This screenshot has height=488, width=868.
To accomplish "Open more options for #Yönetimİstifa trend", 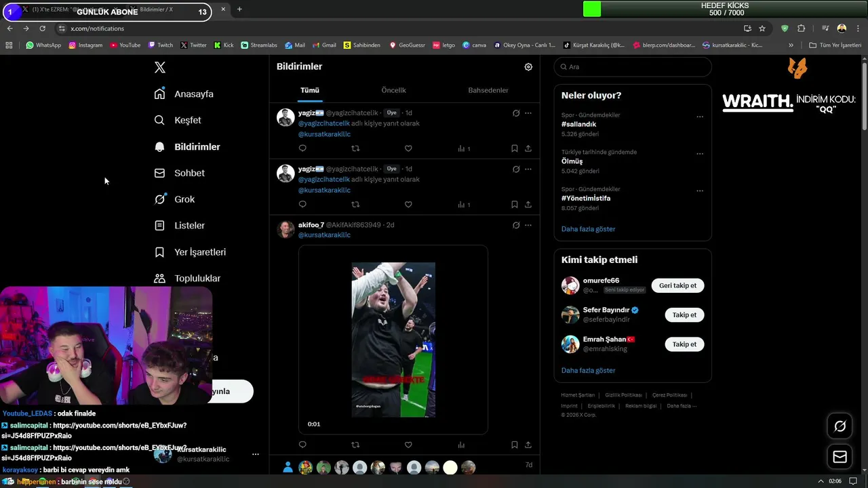I will pos(700,190).
